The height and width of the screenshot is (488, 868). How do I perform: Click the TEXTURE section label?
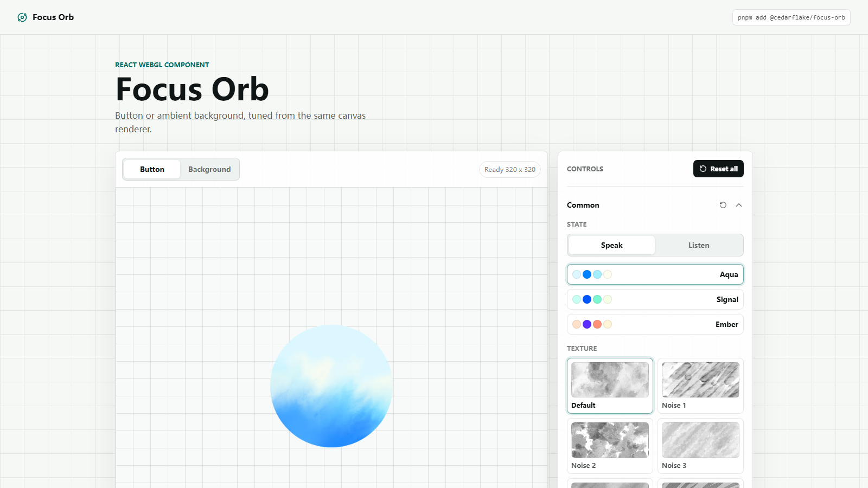coord(582,348)
